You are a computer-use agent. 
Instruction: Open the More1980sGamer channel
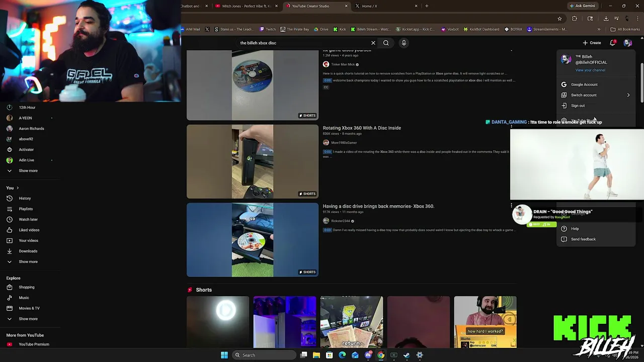[344, 143]
